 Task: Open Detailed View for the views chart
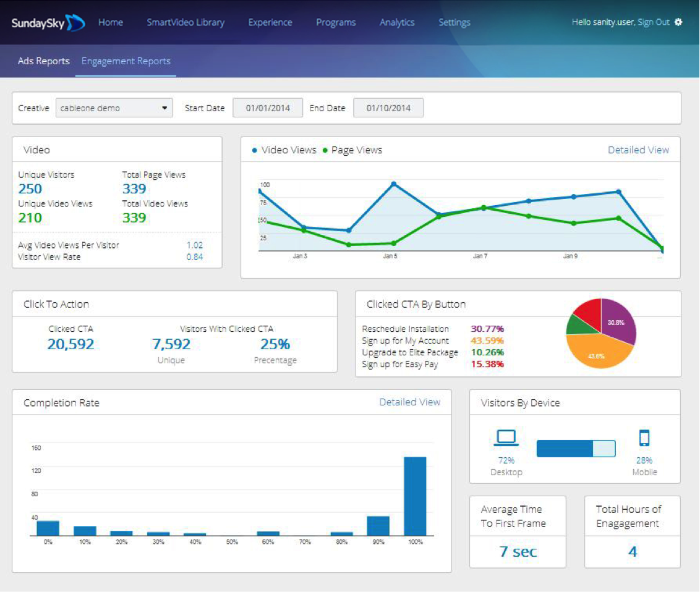click(x=638, y=150)
